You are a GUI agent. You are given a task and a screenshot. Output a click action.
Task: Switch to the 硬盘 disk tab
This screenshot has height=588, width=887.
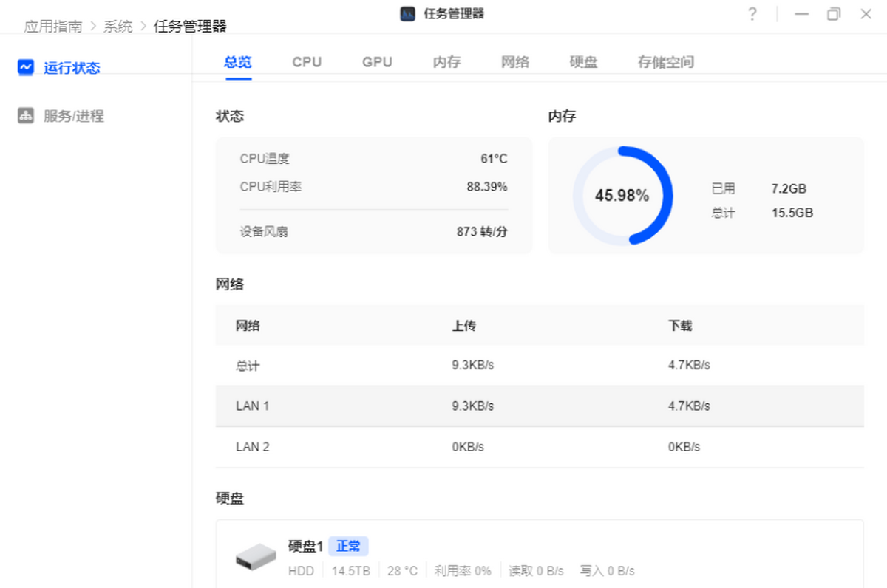583,62
